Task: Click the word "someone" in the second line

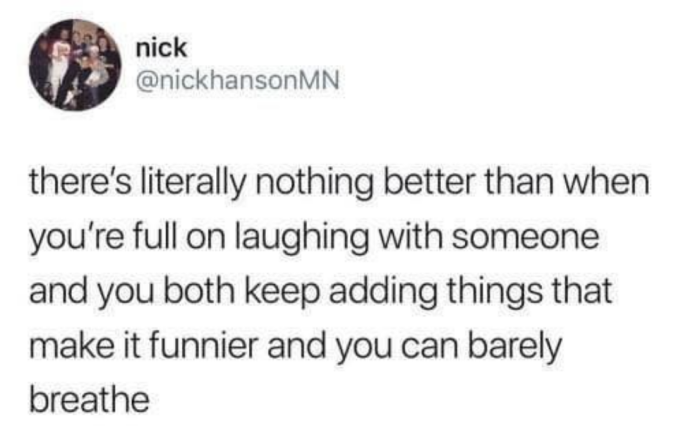Action: (525, 238)
